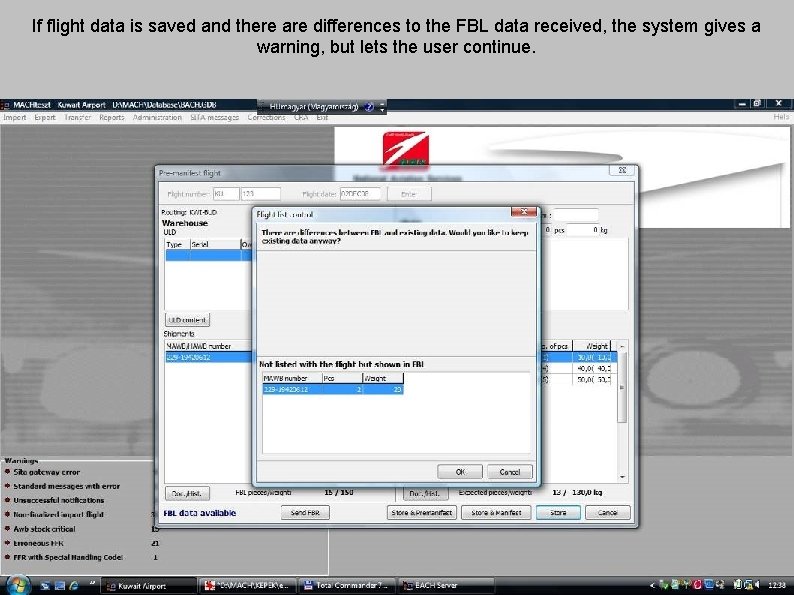Click the Serial column header in ULD table

click(215, 245)
